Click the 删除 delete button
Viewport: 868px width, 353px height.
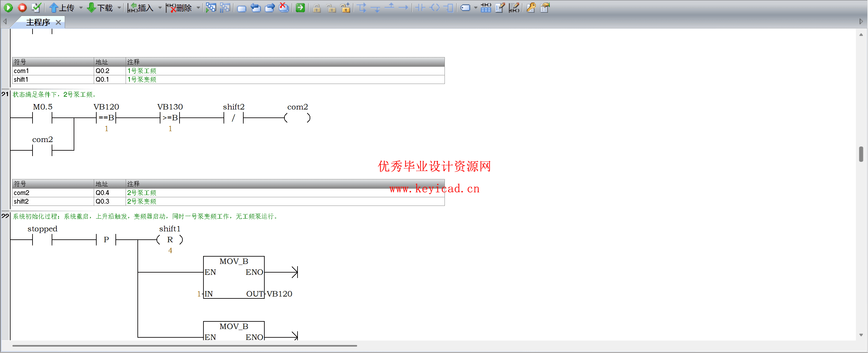179,7
